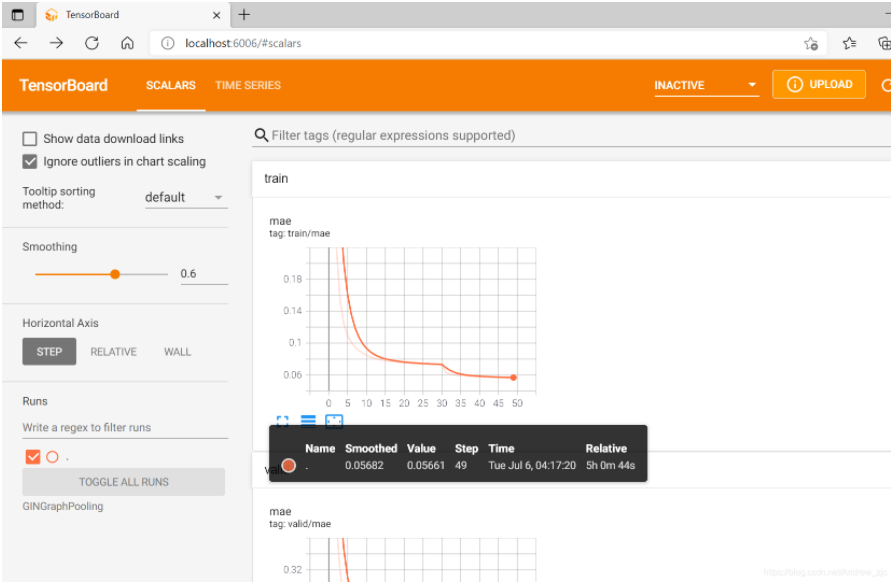Open the browser home page
The width and height of the screenshot is (891, 582).
(127, 43)
